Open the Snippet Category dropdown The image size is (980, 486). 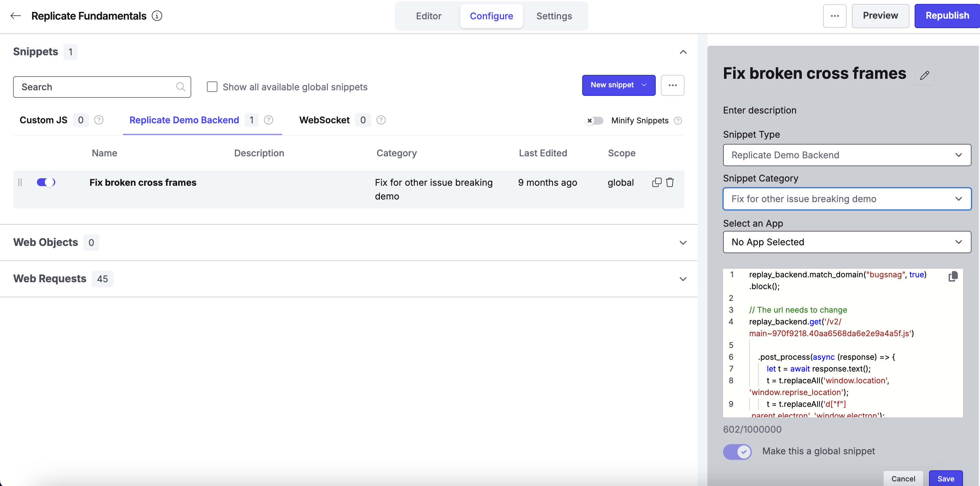click(847, 199)
